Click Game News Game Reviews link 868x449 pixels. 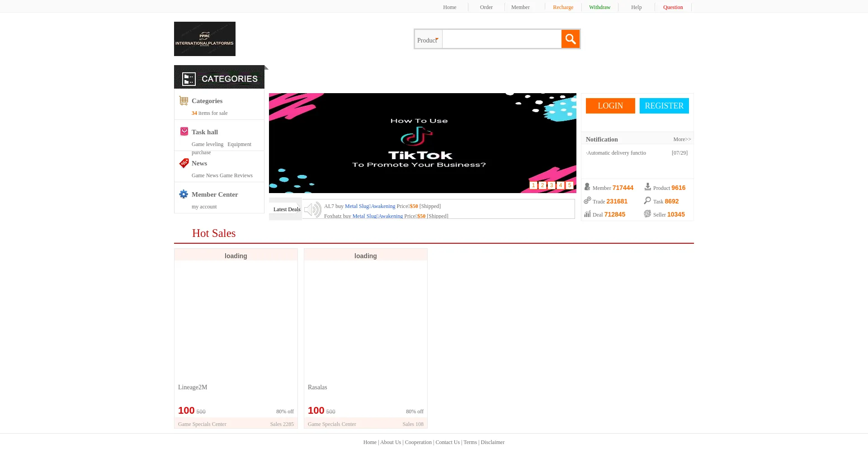[222, 175]
